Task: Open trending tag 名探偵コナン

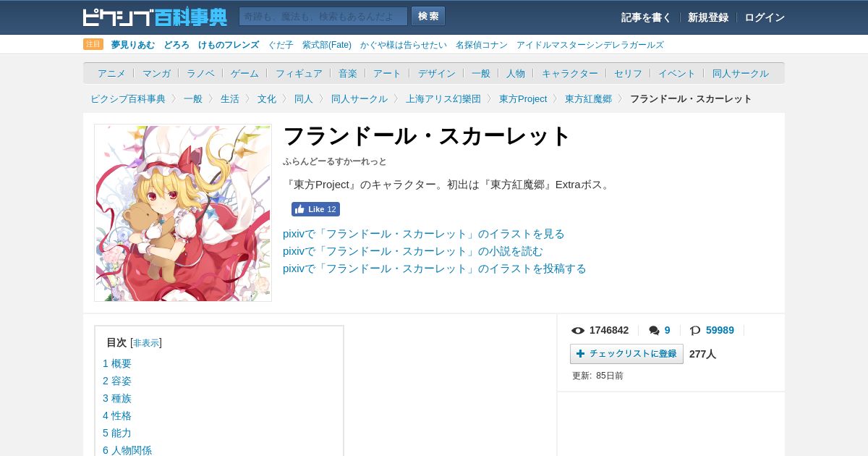Action: [482, 45]
